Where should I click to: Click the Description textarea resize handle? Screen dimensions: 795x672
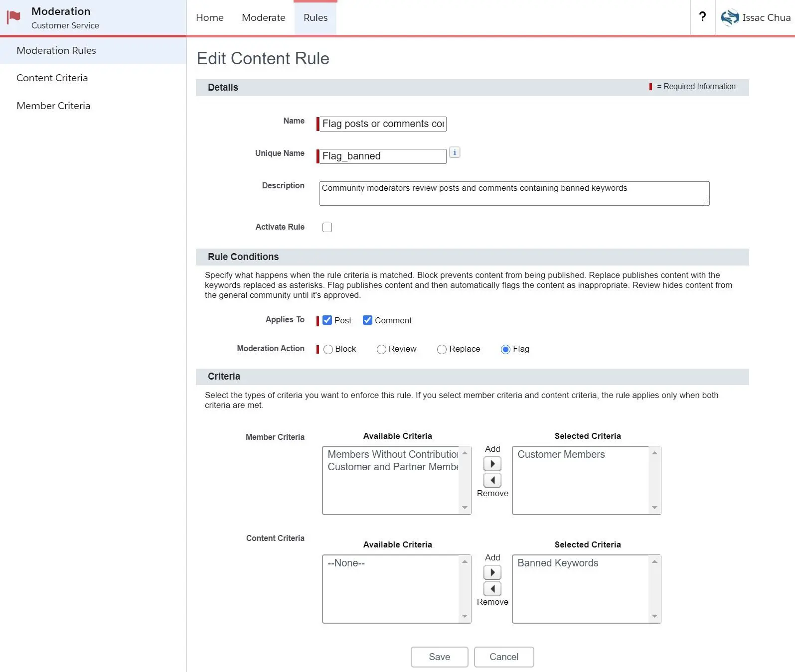click(x=705, y=201)
